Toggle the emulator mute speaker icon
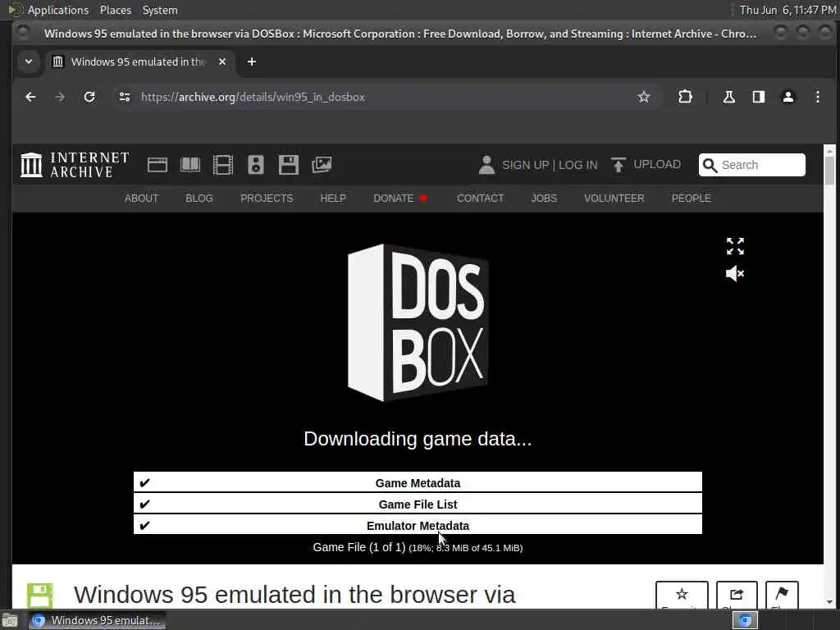 [735, 274]
